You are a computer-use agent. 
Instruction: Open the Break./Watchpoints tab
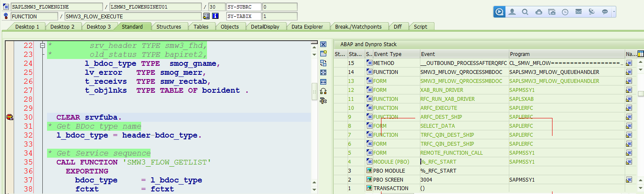[358, 26]
